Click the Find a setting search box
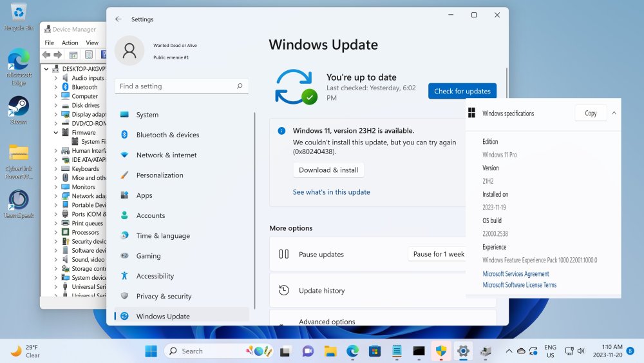The width and height of the screenshot is (644, 363). click(181, 86)
